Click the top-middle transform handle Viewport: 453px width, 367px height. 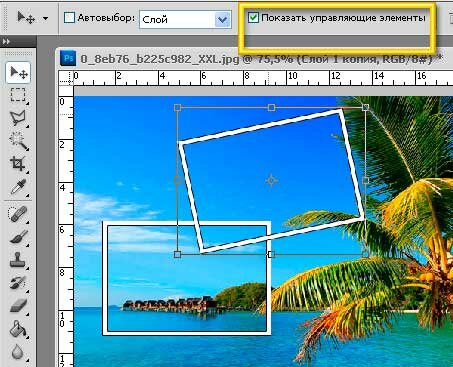click(271, 107)
